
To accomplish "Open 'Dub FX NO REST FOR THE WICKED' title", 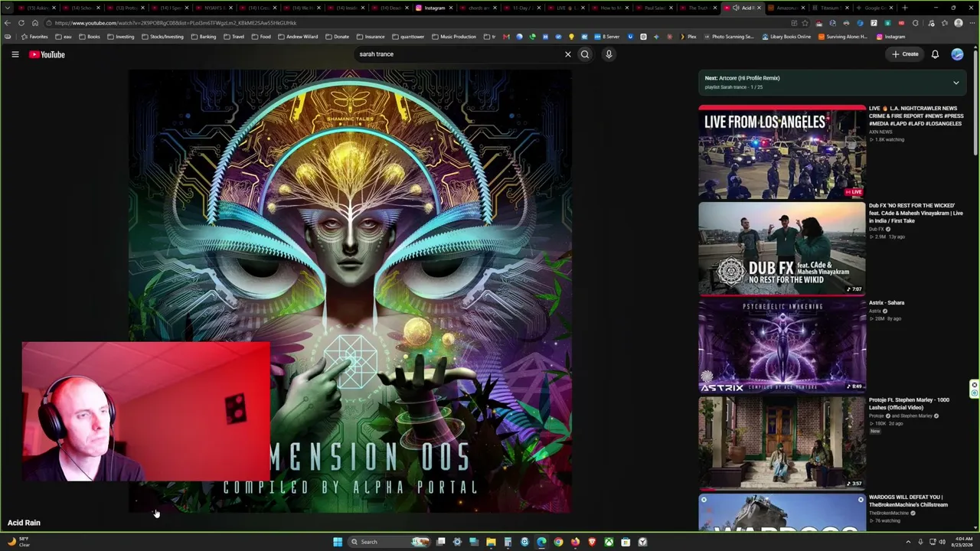I will (916, 214).
